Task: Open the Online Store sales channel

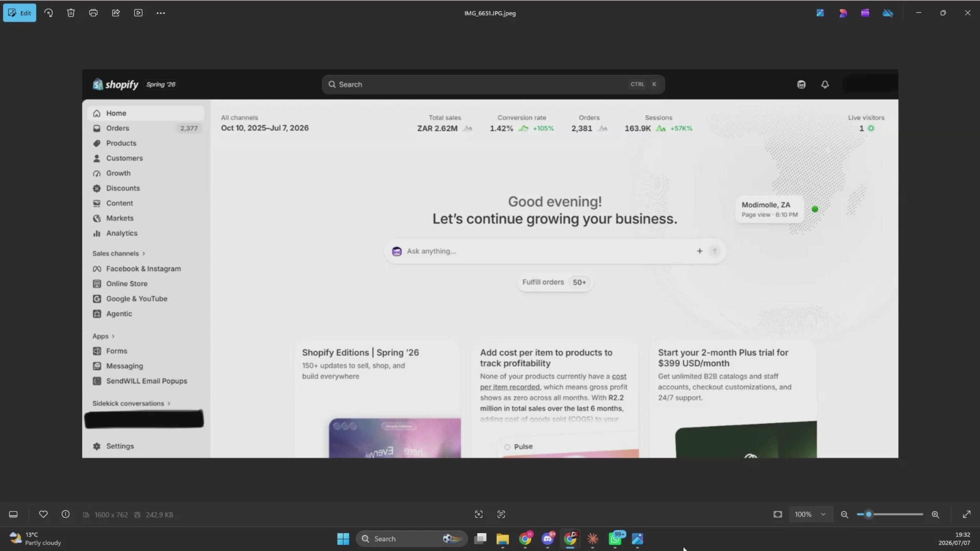Action: 145,284
